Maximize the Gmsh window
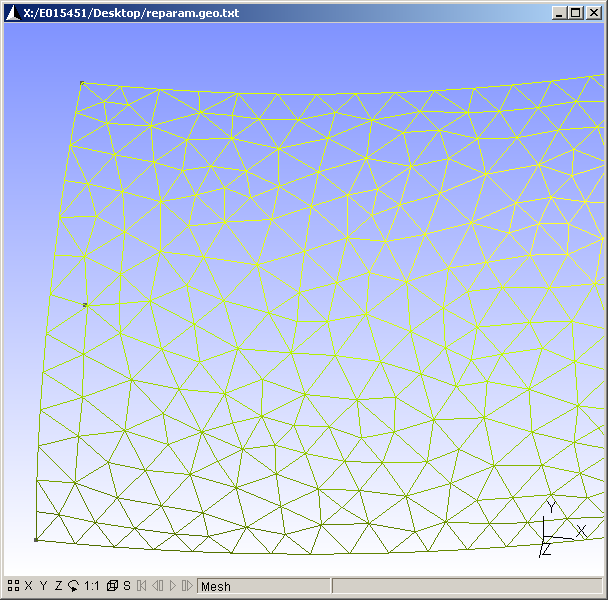 (x=576, y=13)
